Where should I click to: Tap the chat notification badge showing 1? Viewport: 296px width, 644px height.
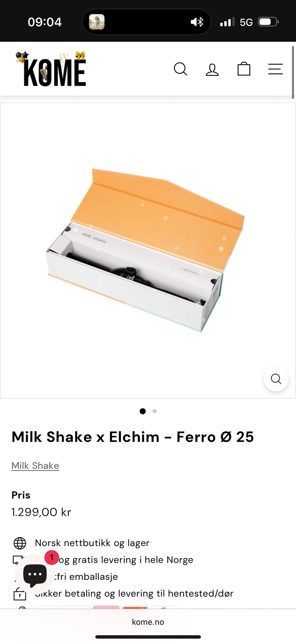coord(51,558)
